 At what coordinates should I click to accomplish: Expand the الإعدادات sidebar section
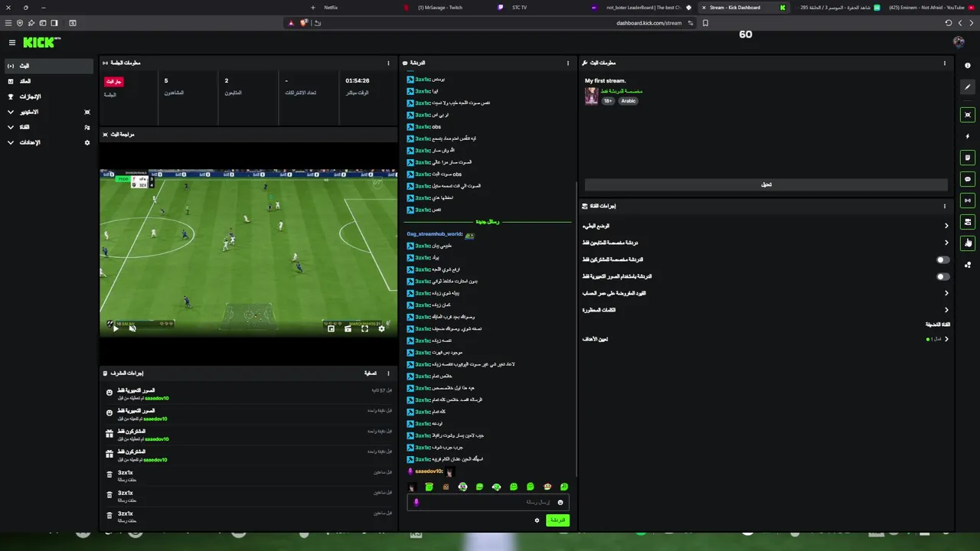(x=11, y=142)
